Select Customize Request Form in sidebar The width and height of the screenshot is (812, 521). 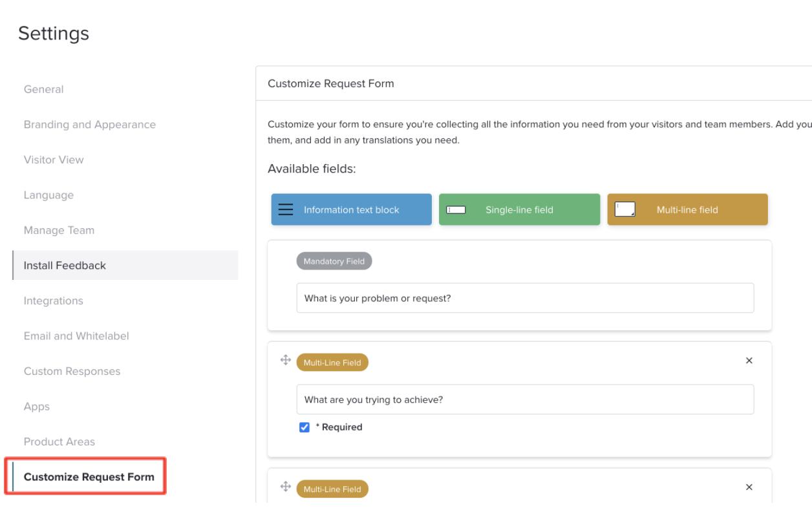[x=89, y=477]
